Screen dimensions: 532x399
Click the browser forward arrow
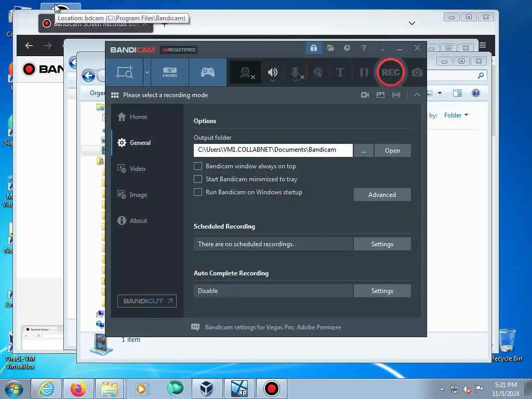coord(48,46)
